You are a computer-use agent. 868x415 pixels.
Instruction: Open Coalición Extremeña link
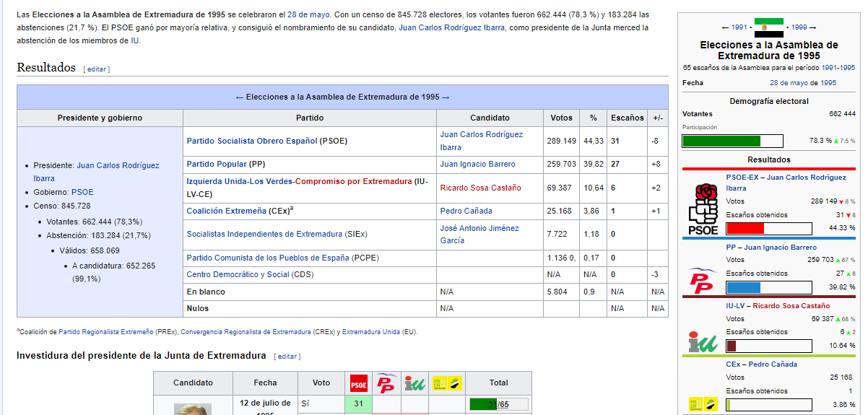(x=227, y=211)
